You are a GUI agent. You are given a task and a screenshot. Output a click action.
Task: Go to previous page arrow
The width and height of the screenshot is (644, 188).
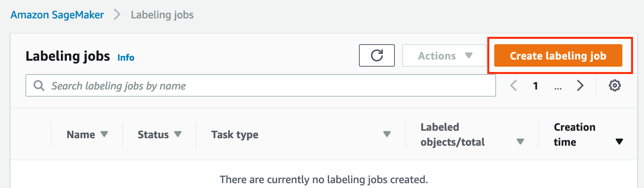click(x=514, y=85)
